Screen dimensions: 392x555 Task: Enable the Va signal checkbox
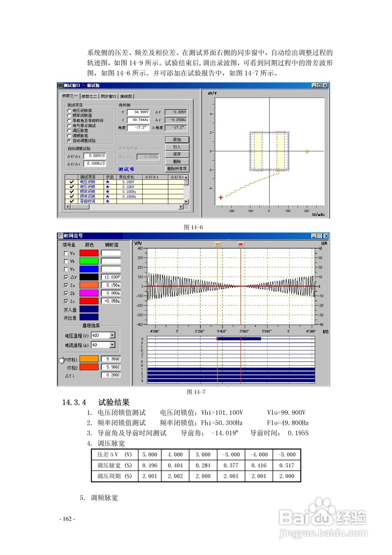(66, 253)
